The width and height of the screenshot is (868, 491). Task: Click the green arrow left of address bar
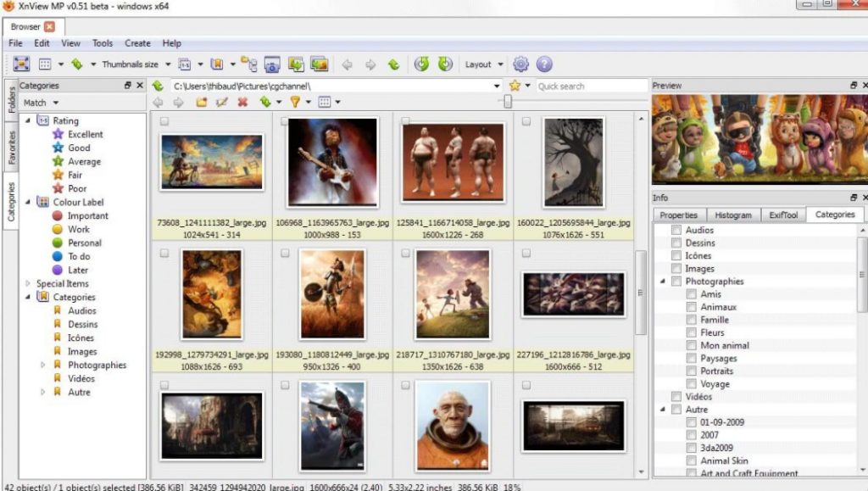click(159, 86)
